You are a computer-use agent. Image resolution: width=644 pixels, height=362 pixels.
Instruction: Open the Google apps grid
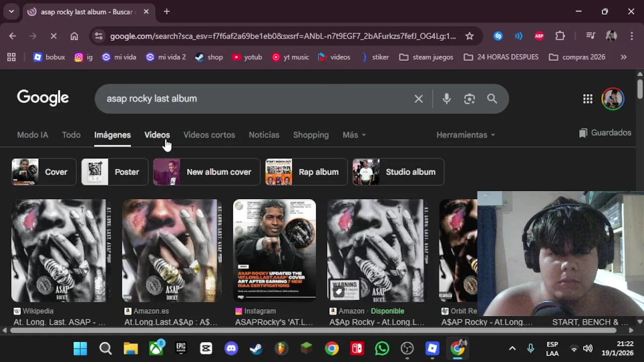(588, 99)
